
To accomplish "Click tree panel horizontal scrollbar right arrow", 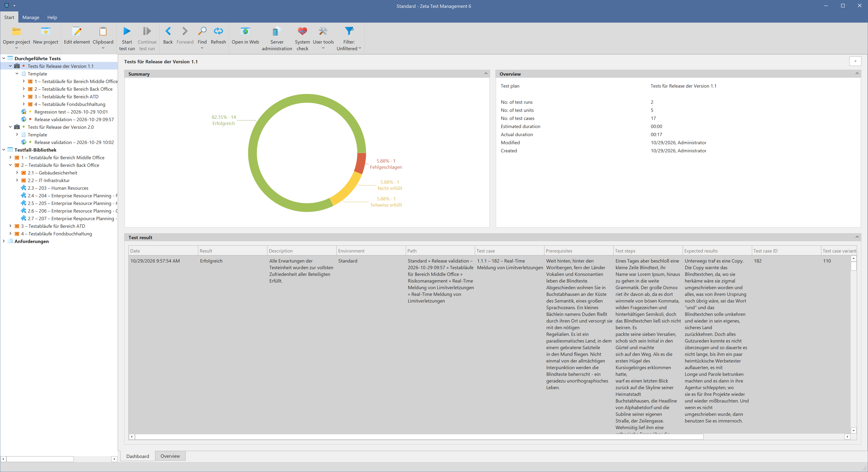I will click(114, 459).
